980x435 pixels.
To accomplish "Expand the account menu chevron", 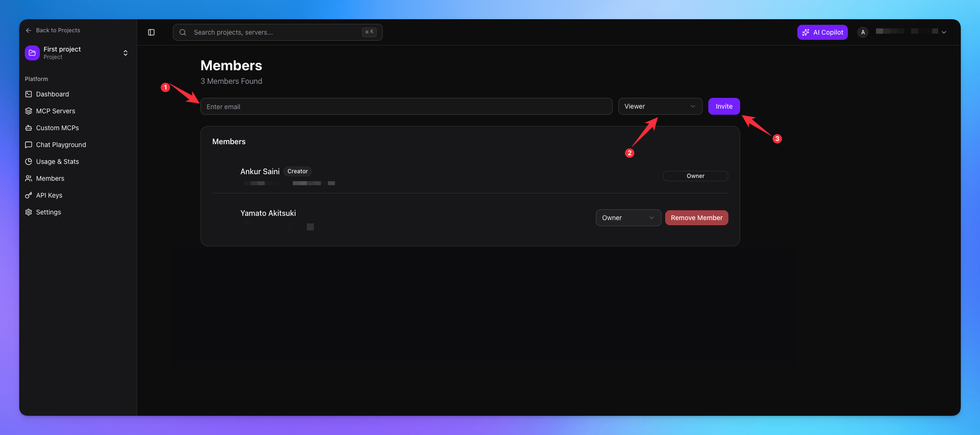I will pyautogui.click(x=944, y=32).
